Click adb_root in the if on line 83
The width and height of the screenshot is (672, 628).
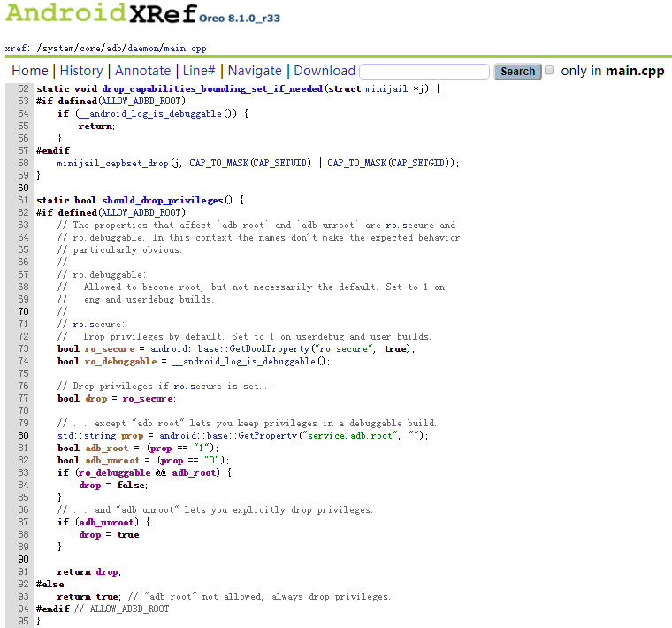pos(194,473)
